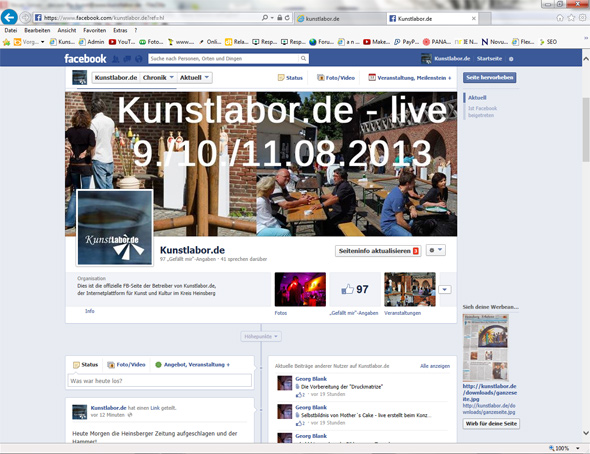The width and height of the screenshot is (590, 454).
Task: Open the favorites star icon at top right
Action: pos(571,18)
